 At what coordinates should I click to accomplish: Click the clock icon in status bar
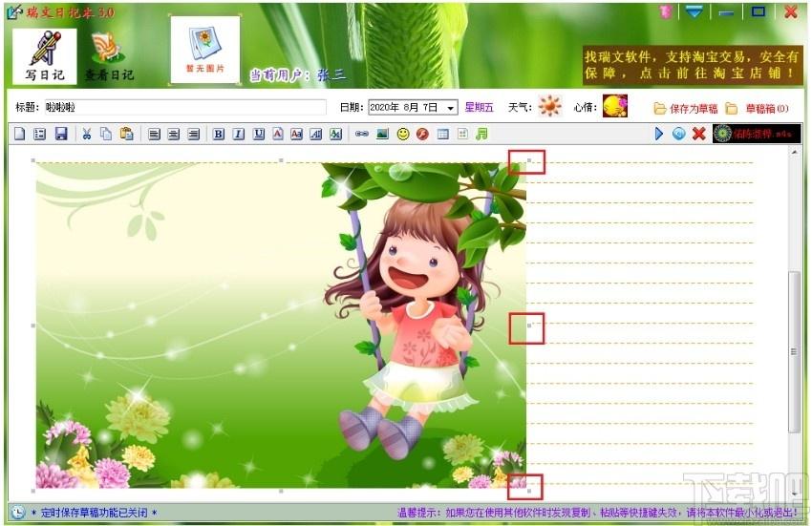(18, 513)
